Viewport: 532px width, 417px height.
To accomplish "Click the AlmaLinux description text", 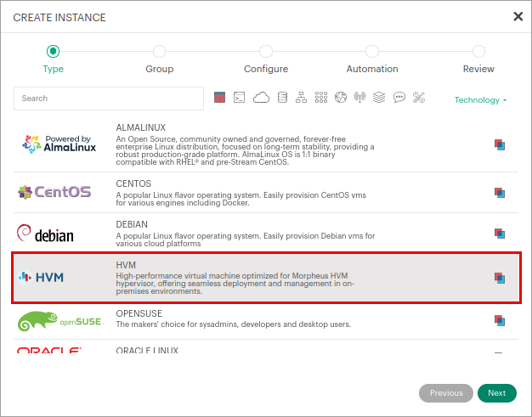I will click(x=245, y=150).
